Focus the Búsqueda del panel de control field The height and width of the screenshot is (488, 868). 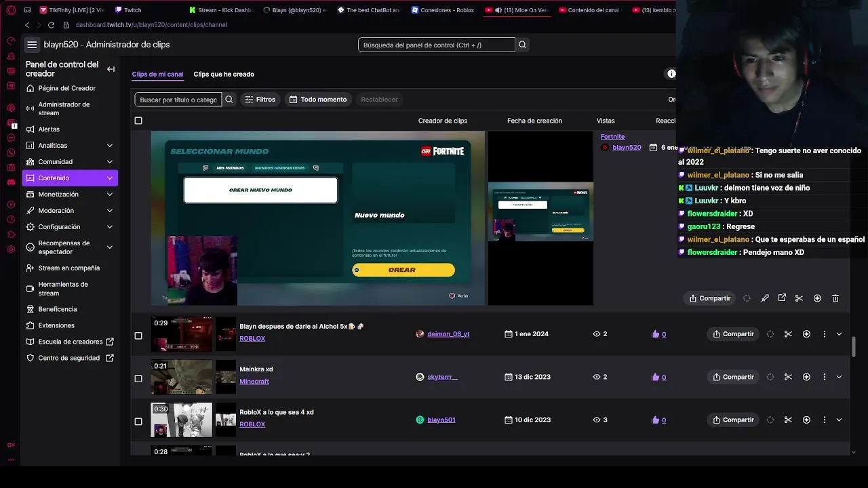click(437, 45)
